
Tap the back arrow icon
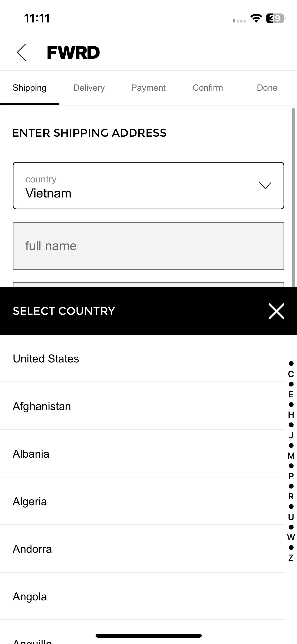coord(22,52)
